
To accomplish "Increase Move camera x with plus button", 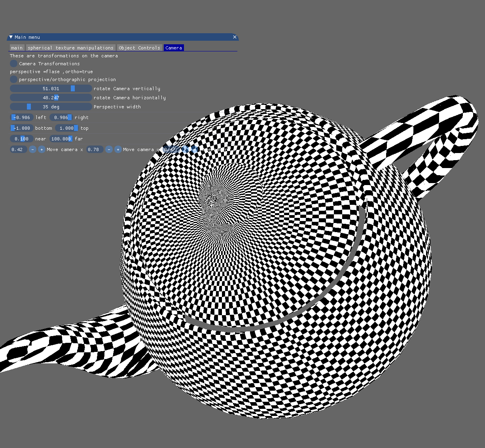I will (x=42, y=149).
